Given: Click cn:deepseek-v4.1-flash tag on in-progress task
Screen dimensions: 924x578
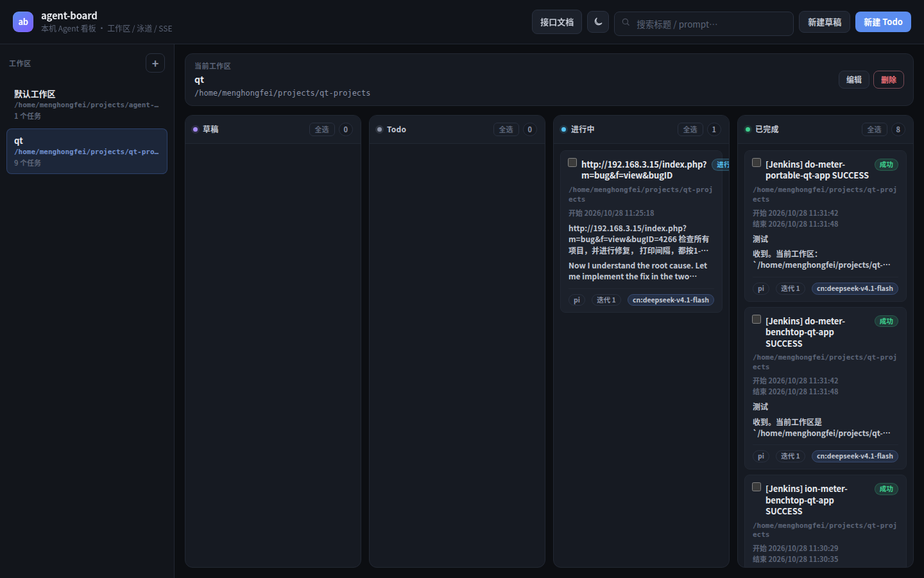Looking at the screenshot, I should tap(671, 300).
